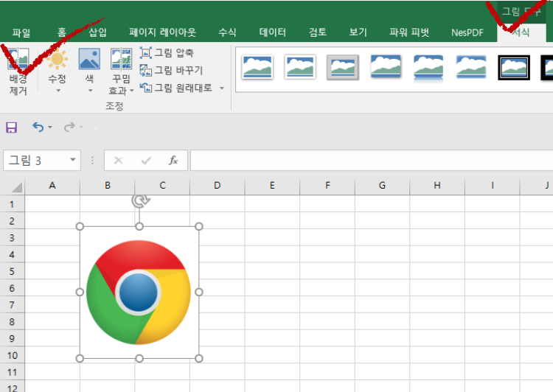Select row 1 header
The image size is (553, 392).
(12, 204)
